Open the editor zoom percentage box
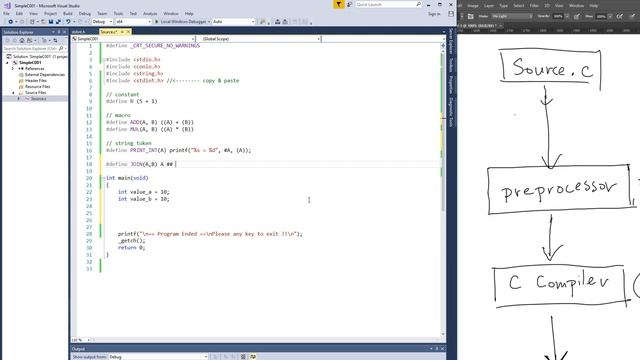Image resolution: width=640 pixels, height=360 pixels. (80, 340)
